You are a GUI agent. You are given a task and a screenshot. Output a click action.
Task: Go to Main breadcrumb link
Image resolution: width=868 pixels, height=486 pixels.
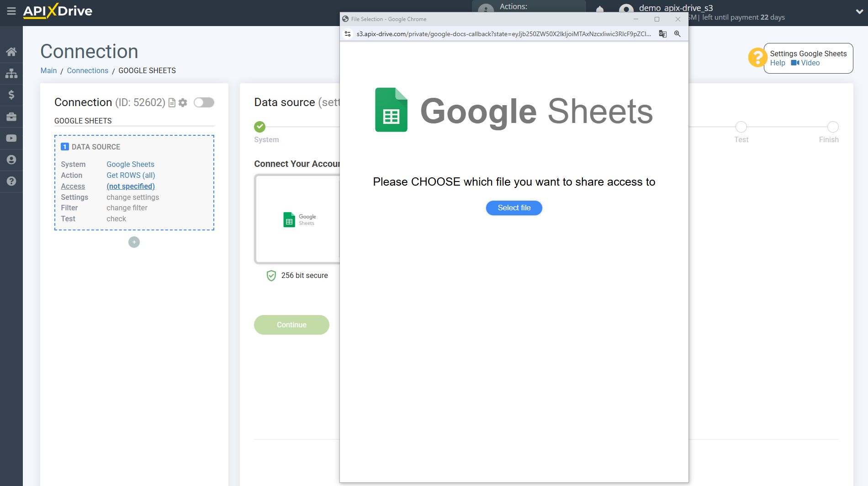click(x=48, y=70)
